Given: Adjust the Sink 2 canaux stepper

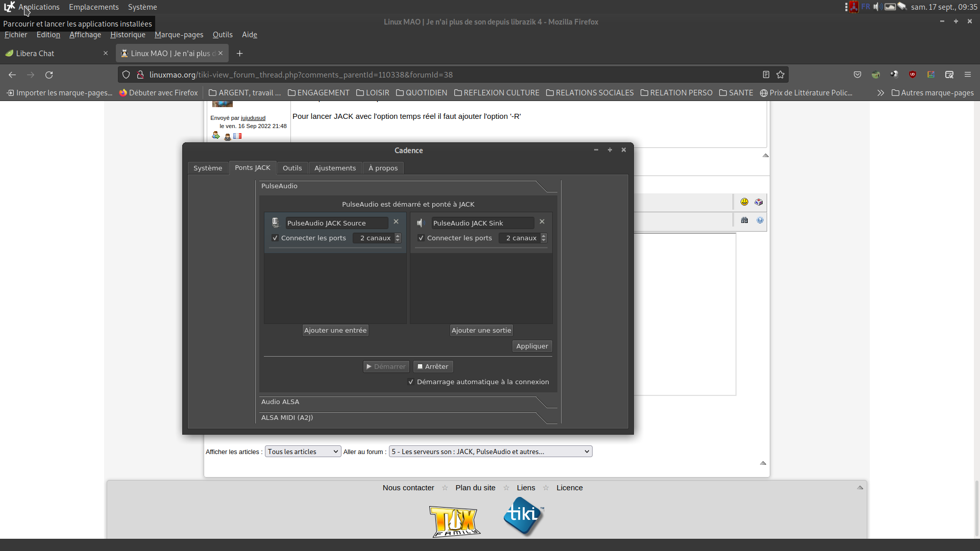Looking at the screenshot, I should (x=544, y=238).
